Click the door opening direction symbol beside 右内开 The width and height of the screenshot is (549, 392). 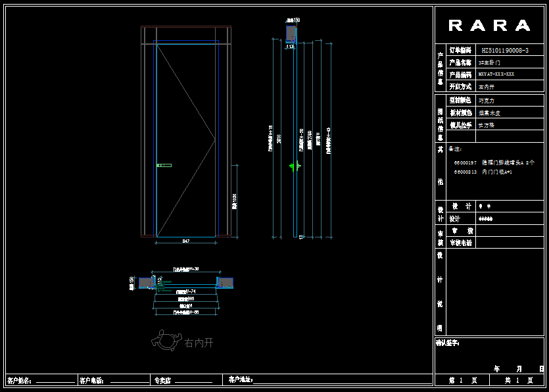(166, 342)
